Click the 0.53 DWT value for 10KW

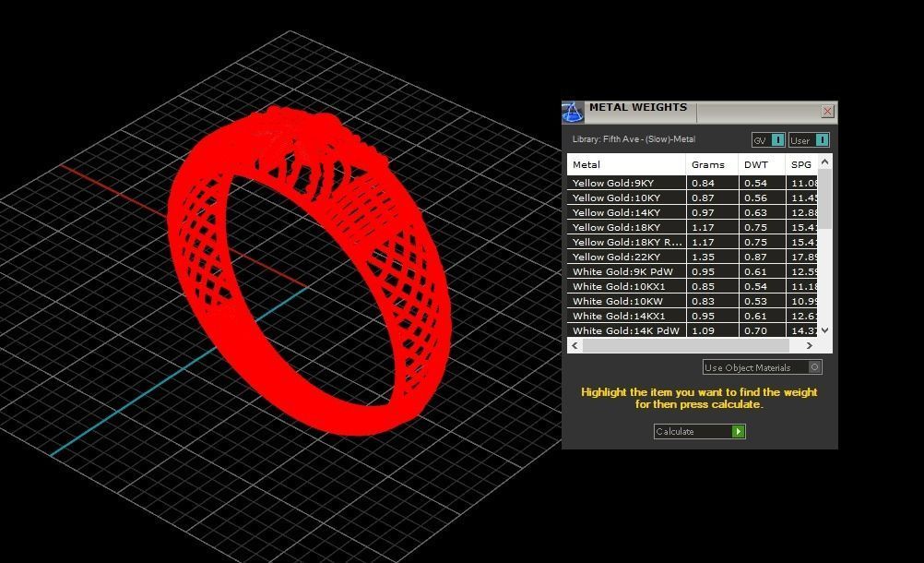click(755, 301)
